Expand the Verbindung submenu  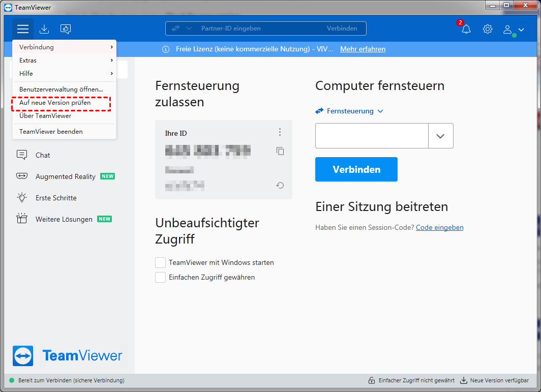tap(64, 47)
